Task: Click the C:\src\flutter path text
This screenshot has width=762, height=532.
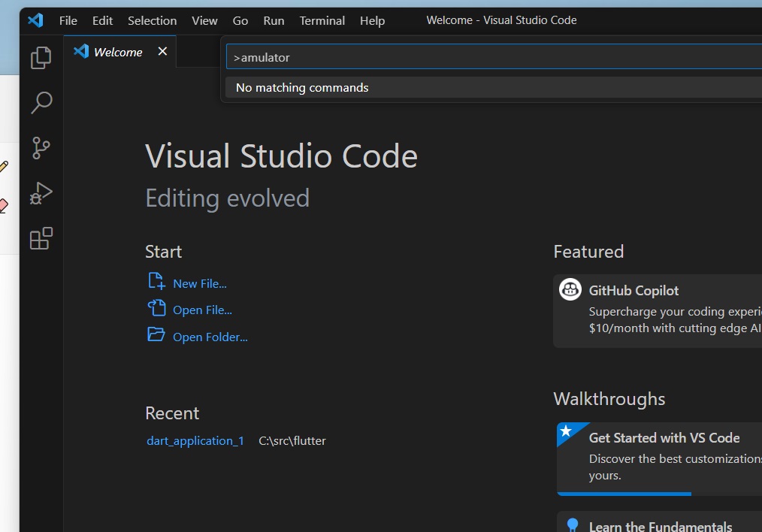Action: point(292,440)
